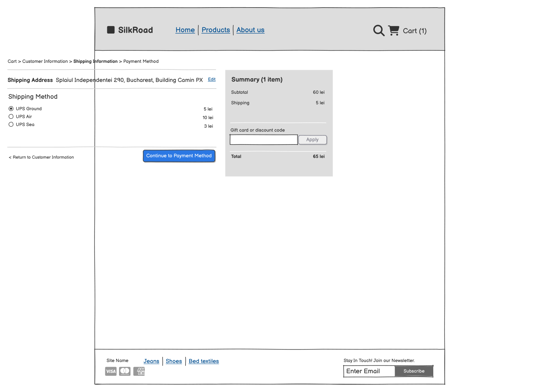Click Continue to Payment Method
The height and width of the screenshot is (392, 554).
click(179, 156)
